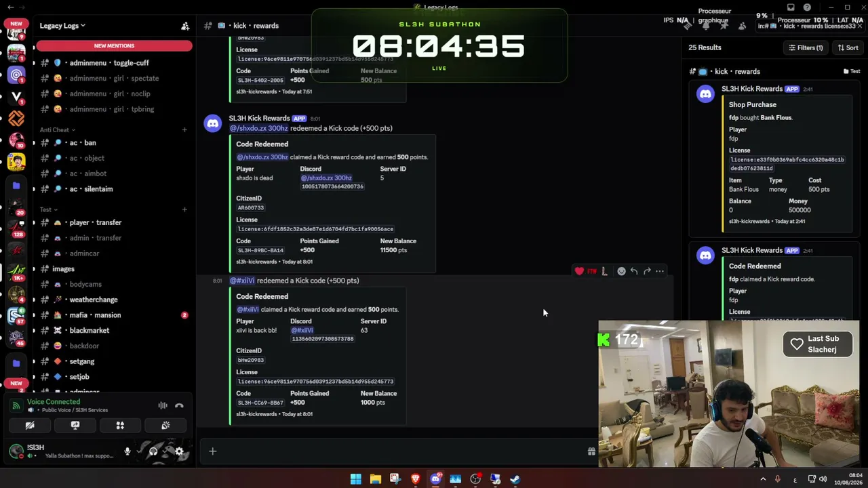Open SL3H Kick Rewards bot profile name
The height and width of the screenshot is (488, 868).
(x=259, y=118)
